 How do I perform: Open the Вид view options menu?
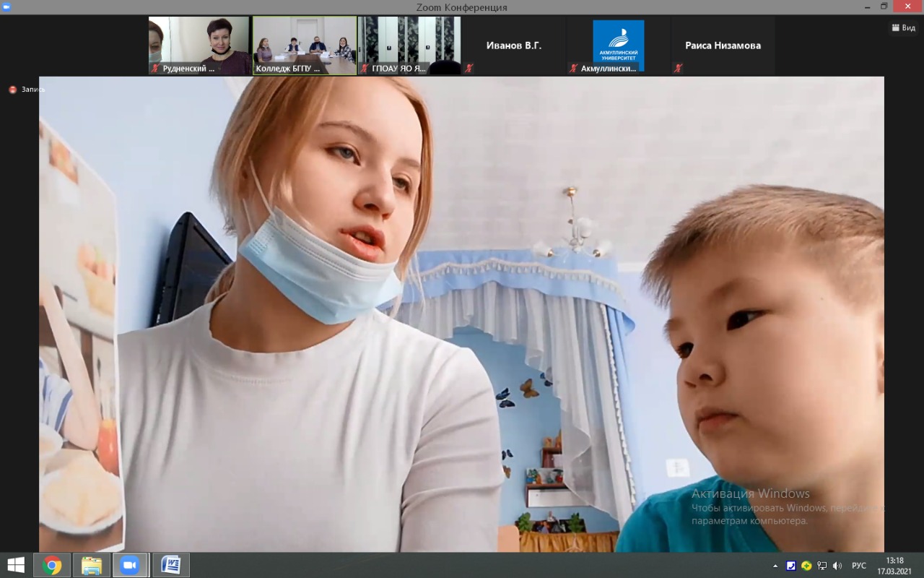[903, 27]
